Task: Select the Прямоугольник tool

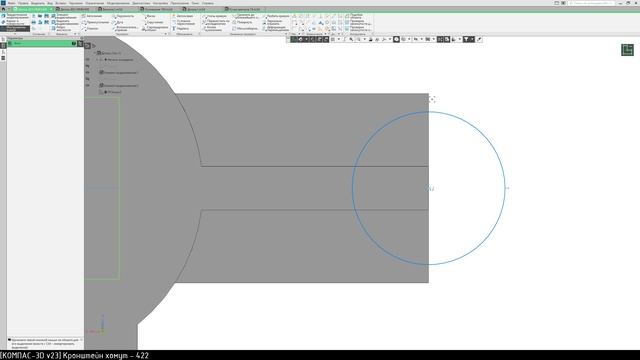Action: pyautogui.click(x=96, y=22)
